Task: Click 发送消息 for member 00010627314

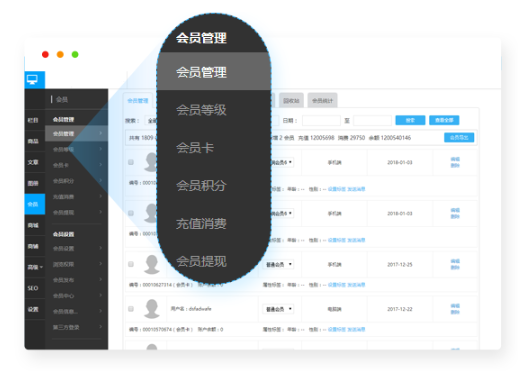Action: [x=356, y=285]
